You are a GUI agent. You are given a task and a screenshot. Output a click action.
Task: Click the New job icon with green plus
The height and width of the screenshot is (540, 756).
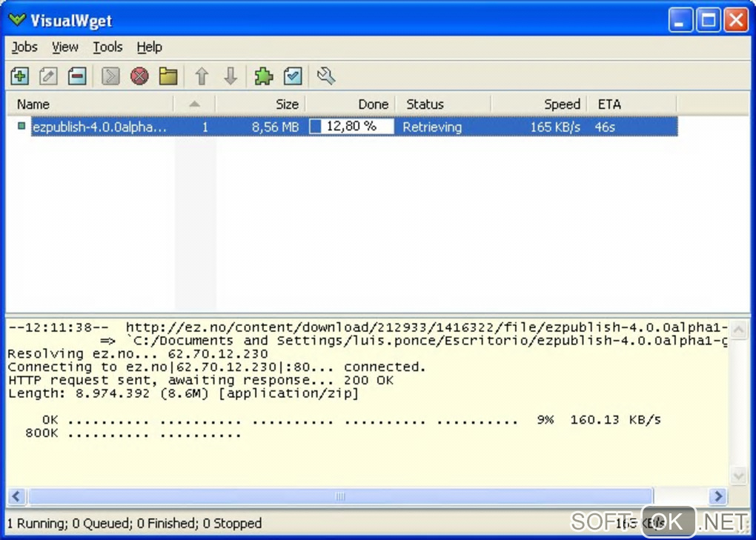pos(20,76)
